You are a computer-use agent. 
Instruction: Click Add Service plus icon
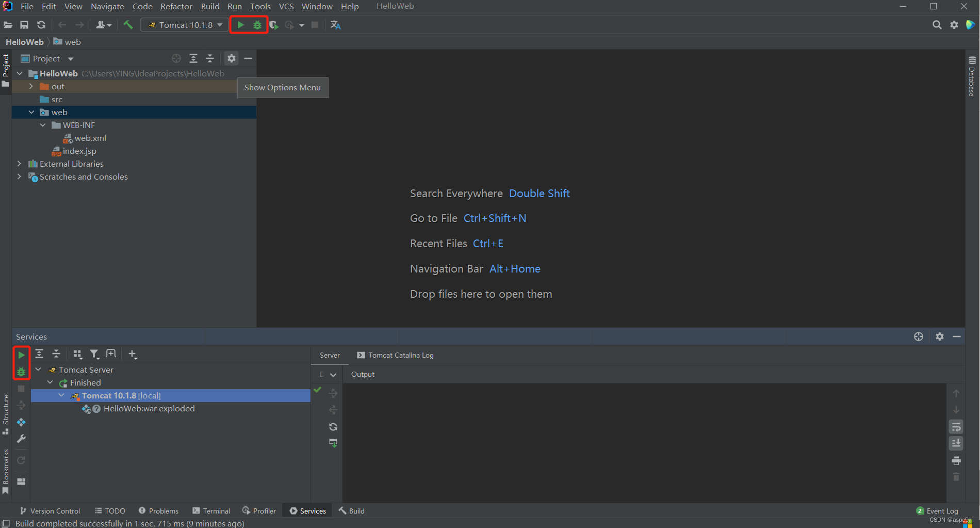[133, 354]
